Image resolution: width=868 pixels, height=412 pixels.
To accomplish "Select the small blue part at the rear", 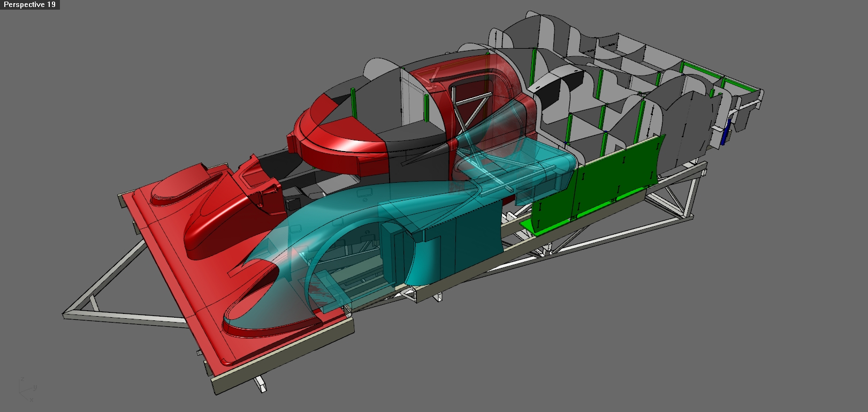I will [x=724, y=135].
